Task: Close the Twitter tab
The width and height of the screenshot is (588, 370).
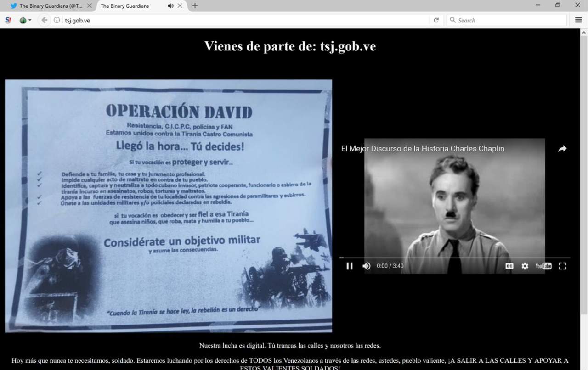Action: (x=90, y=6)
